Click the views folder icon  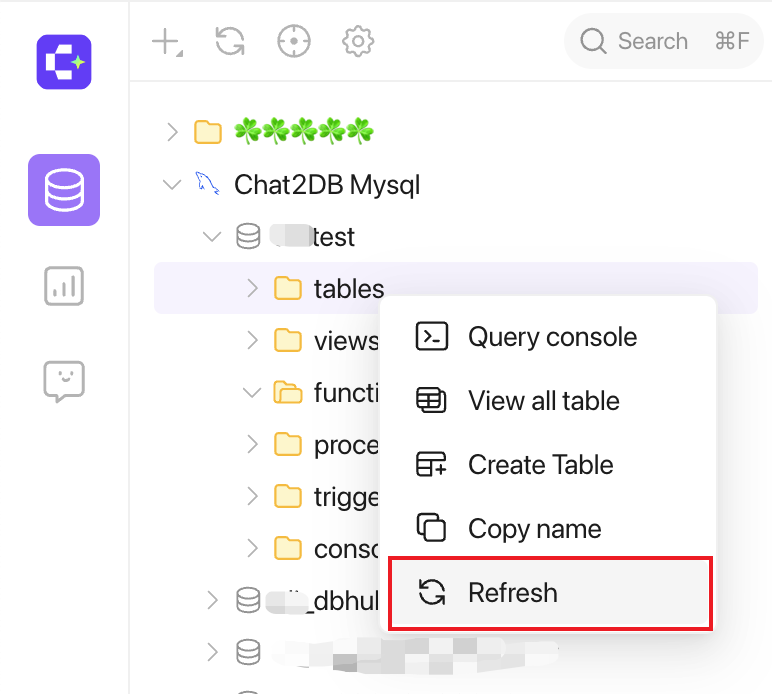(288, 340)
